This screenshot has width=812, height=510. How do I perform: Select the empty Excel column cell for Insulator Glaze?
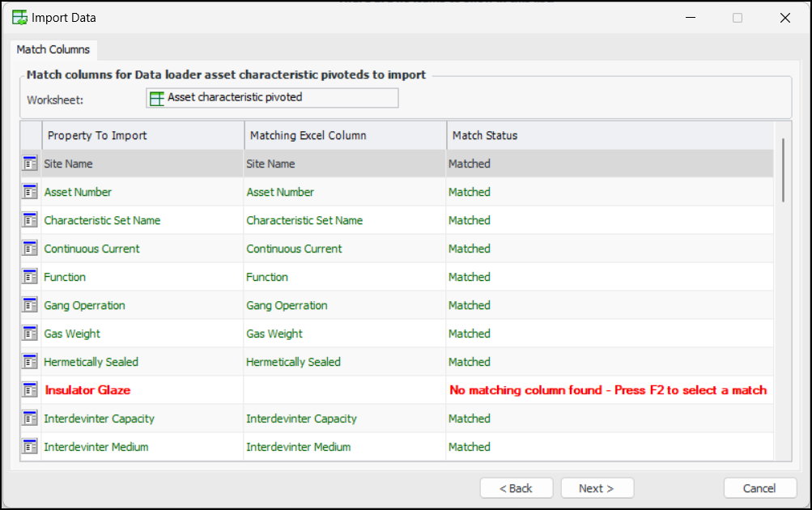[x=344, y=390]
